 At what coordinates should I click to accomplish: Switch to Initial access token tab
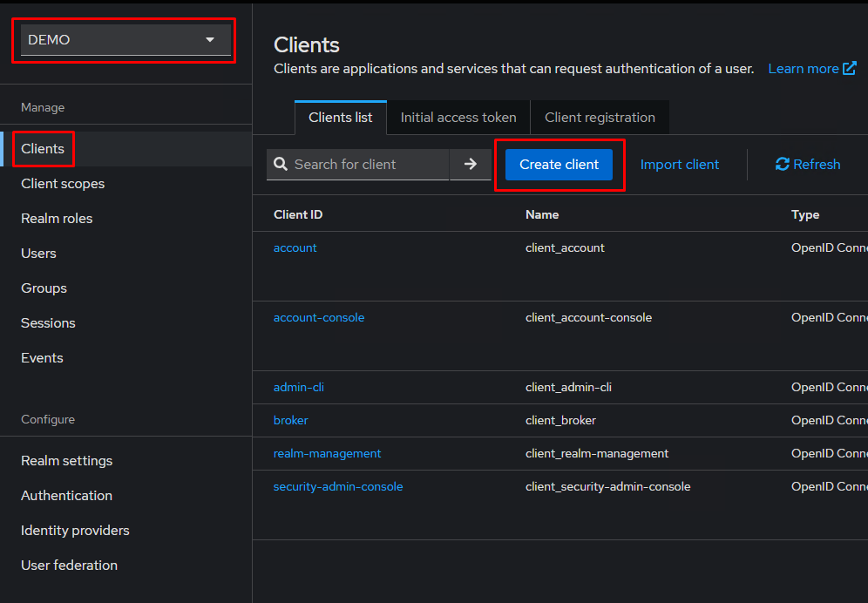(x=458, y=118)
